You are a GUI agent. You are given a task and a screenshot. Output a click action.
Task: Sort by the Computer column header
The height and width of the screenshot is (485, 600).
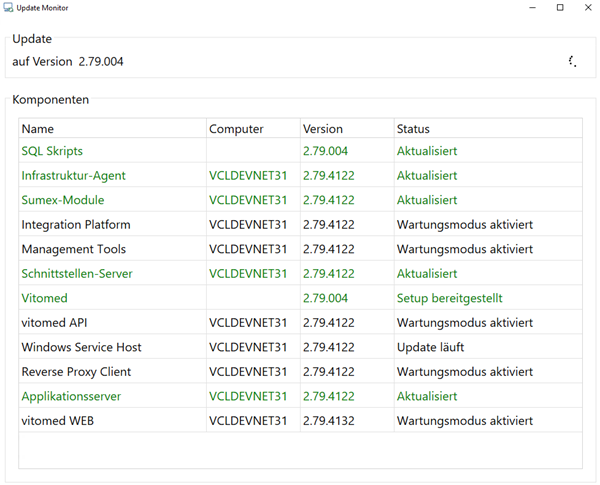coord(253,129)
